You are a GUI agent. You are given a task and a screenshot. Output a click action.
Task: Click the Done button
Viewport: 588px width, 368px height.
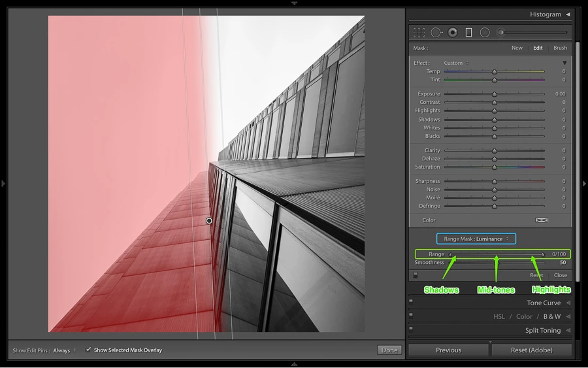click(x=389, y=350)
